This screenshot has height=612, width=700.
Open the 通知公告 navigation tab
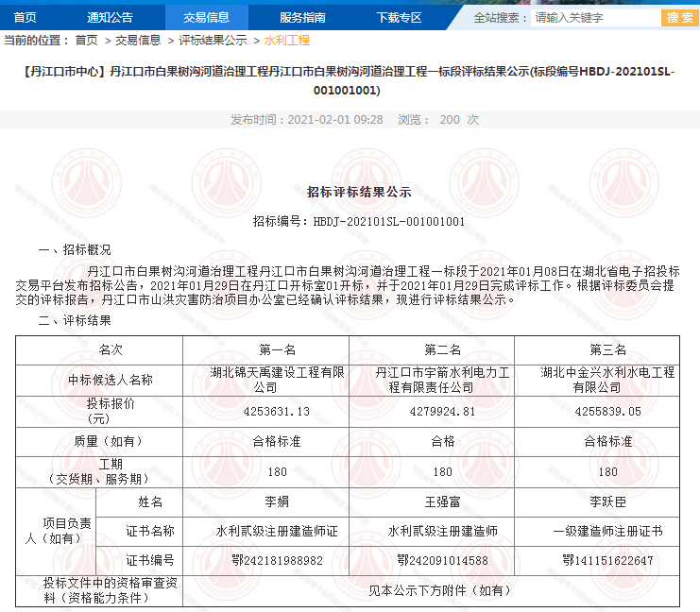coord(110,17)
